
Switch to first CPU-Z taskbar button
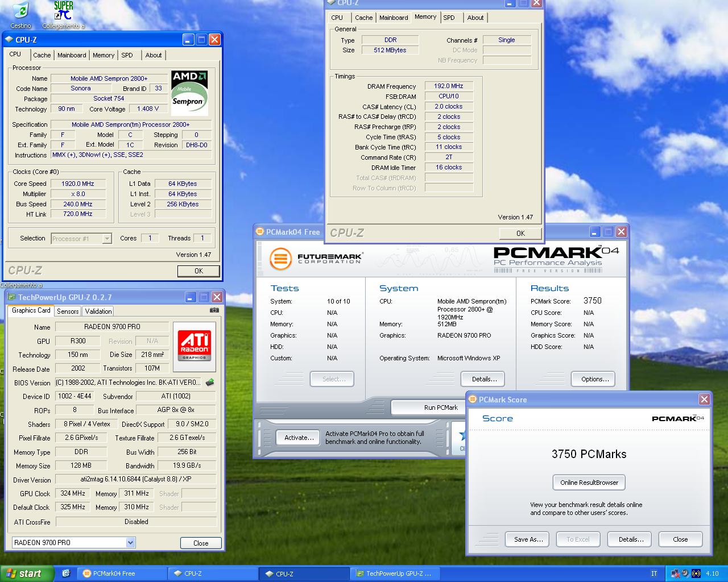click(213, 573)
